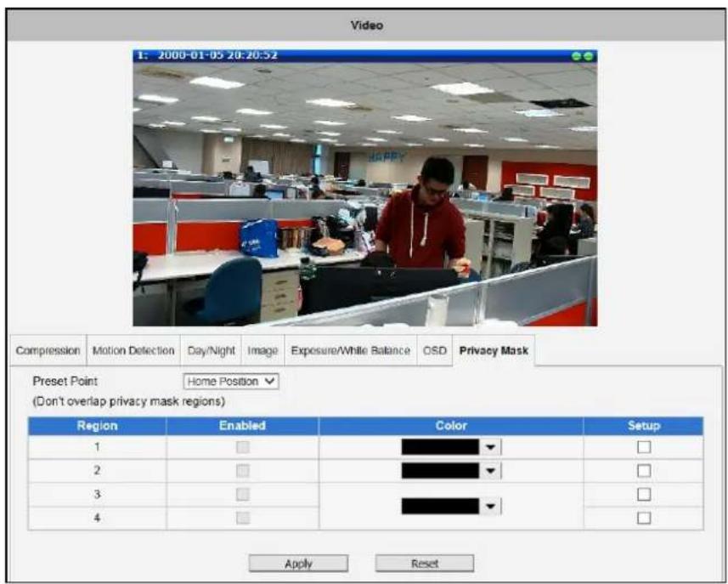Click region number 3 cell
The image size is (728, 584).
[x=97, y=495]
